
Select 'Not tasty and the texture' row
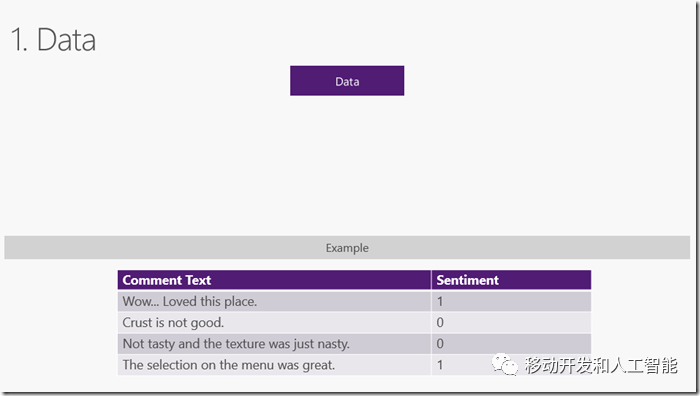coord(354,344)
